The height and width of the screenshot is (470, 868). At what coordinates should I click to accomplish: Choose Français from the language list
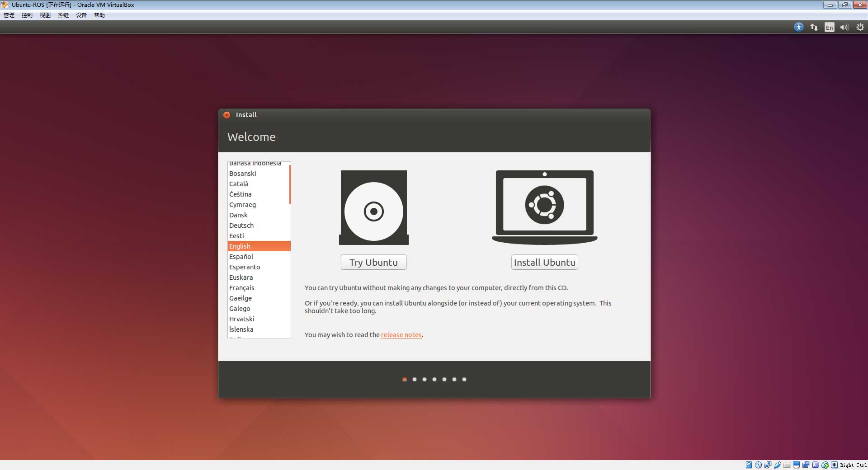pos(242,288)
